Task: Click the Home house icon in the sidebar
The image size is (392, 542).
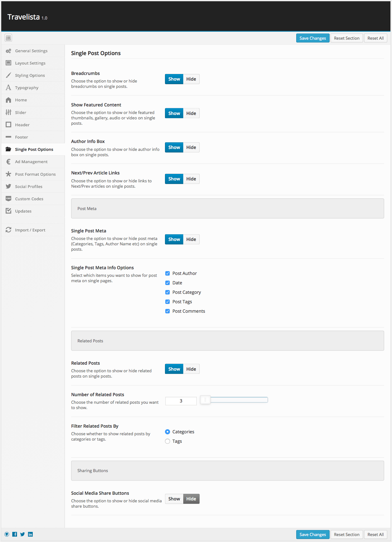Action: 9,100
